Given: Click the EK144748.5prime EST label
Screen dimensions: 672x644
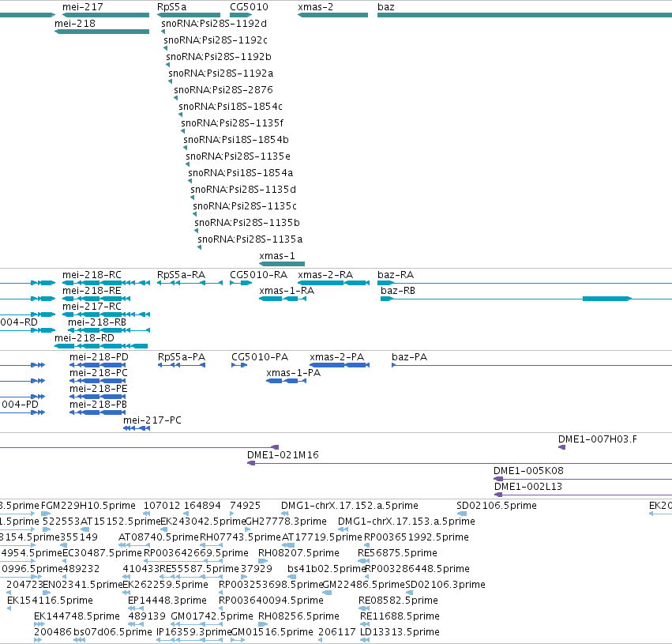Looking at the screenshot, I should click(x=77, y=616).
